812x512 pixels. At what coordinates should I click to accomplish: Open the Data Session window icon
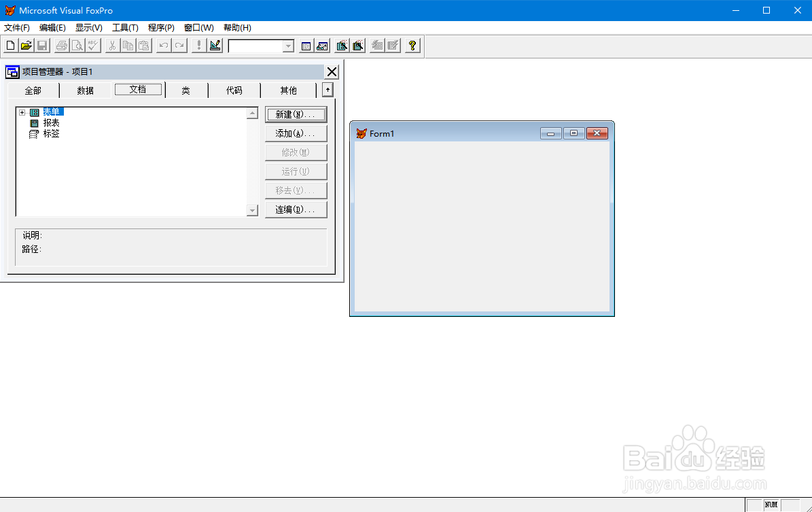[x=322, y=46]
